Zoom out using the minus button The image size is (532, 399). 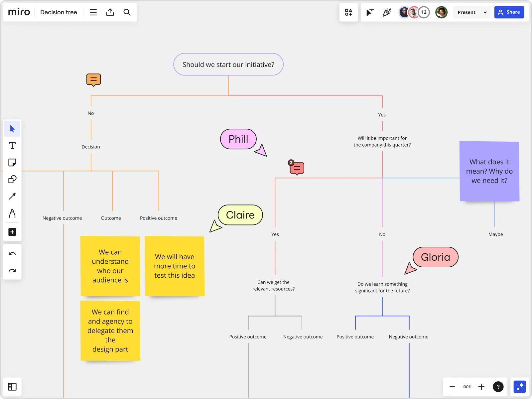(452, 387)
